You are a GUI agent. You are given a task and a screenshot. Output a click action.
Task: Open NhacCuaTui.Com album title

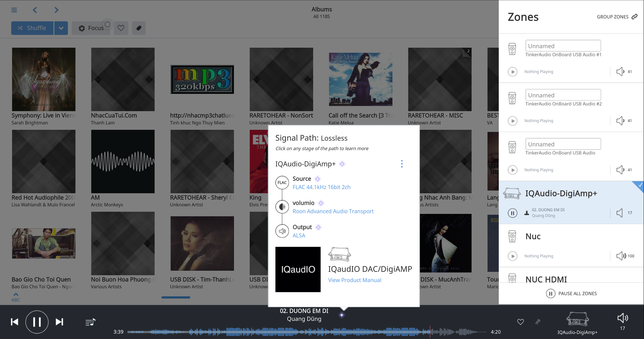click(114, 115)
